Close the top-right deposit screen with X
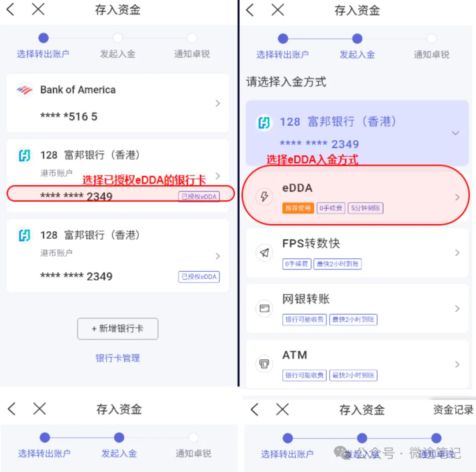This screenshot has width=476, height=472. 278,10
